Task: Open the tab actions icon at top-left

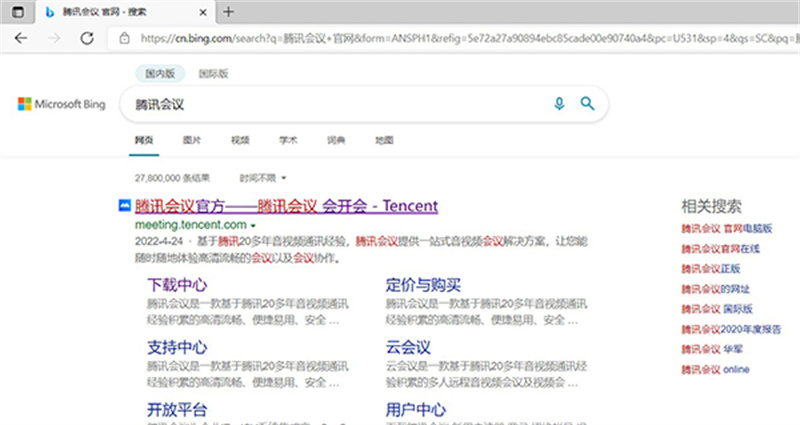Action: pyautogui.click(x=17, y=12)
